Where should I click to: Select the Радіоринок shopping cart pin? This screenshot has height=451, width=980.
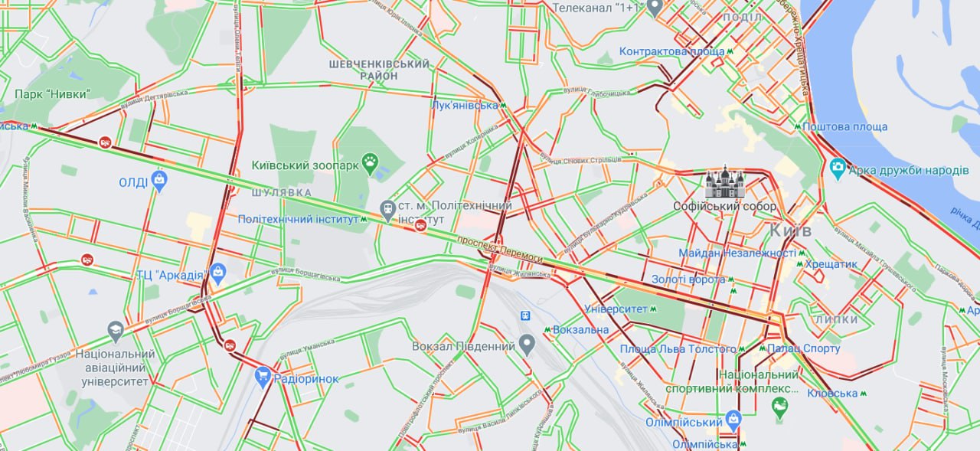(263, 377)
